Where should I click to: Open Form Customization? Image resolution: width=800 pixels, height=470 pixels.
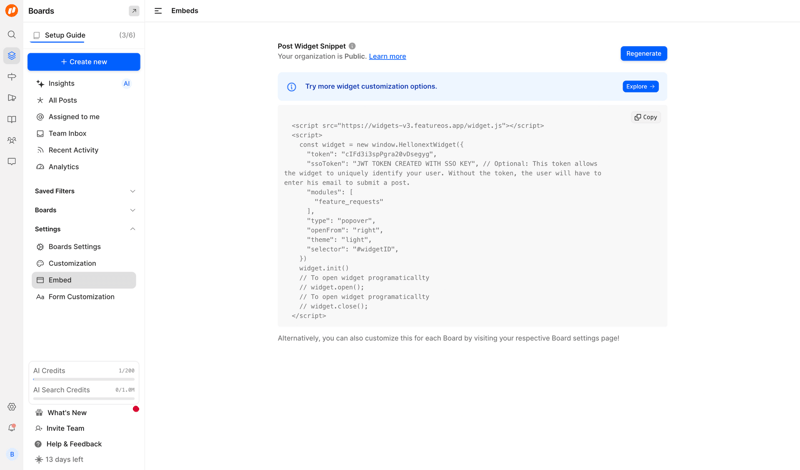click(84, 296)
